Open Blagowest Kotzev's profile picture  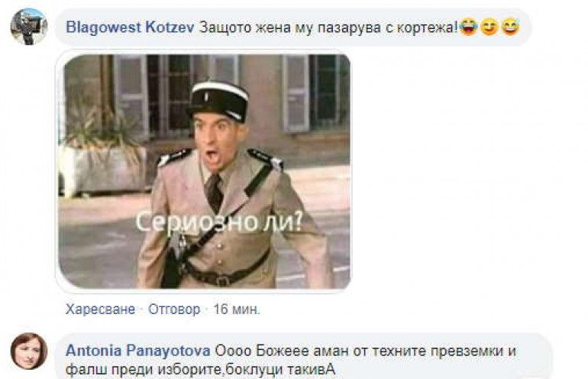29,27
